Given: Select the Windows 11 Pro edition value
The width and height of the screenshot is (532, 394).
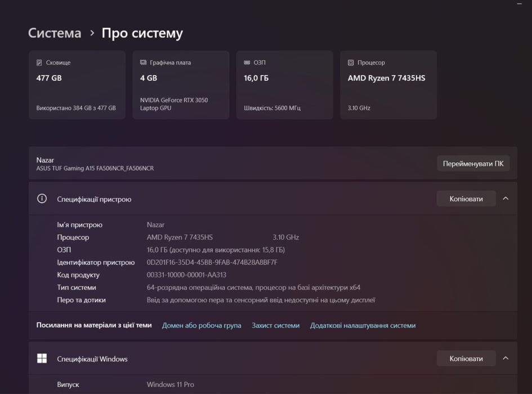Looking at the screenshot, I should [171, 384].
